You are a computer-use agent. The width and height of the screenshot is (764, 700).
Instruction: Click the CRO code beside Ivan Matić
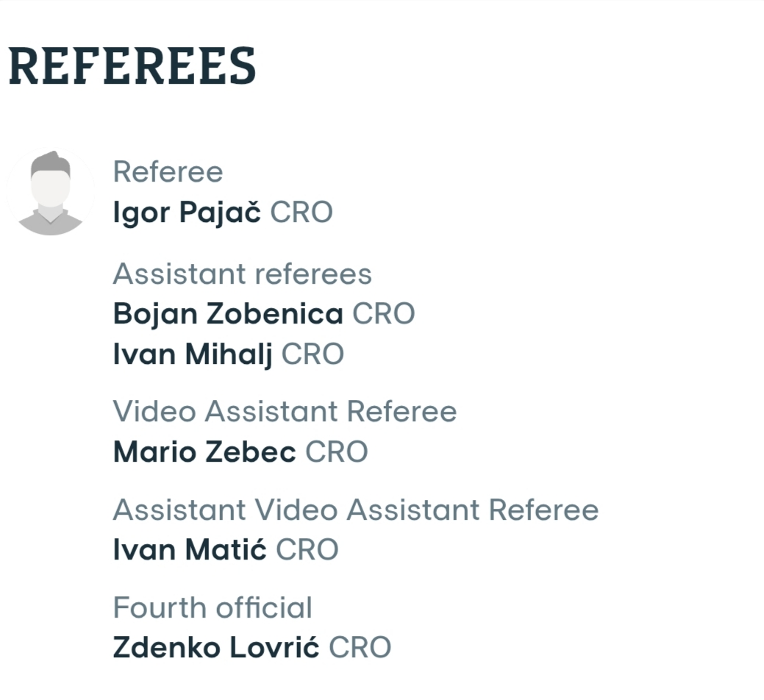click(x=307, y=549)
